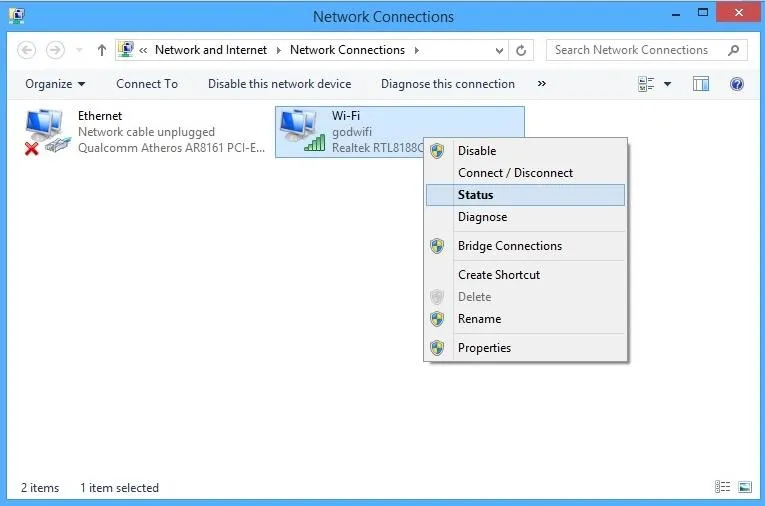The width and height of the screenshot is (765, 506).
Task: Open the address bar history dropdown
Action: pos(499,50)
